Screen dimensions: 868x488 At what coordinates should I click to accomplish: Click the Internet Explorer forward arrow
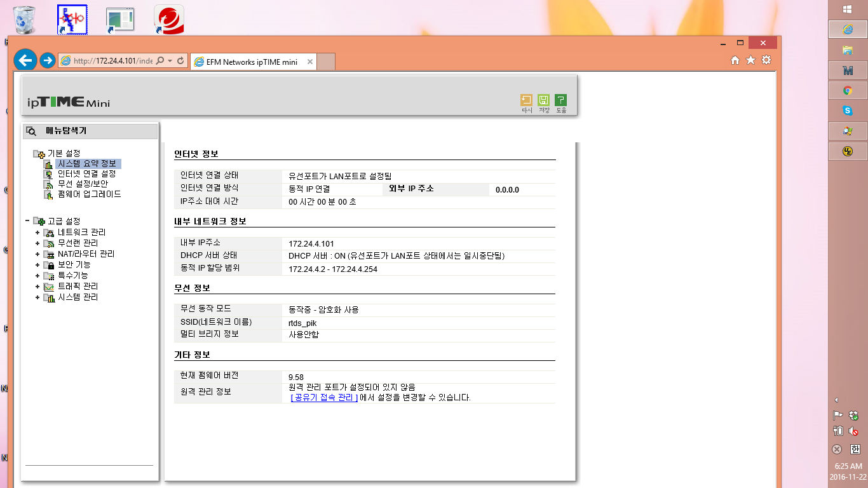[48, 60]
